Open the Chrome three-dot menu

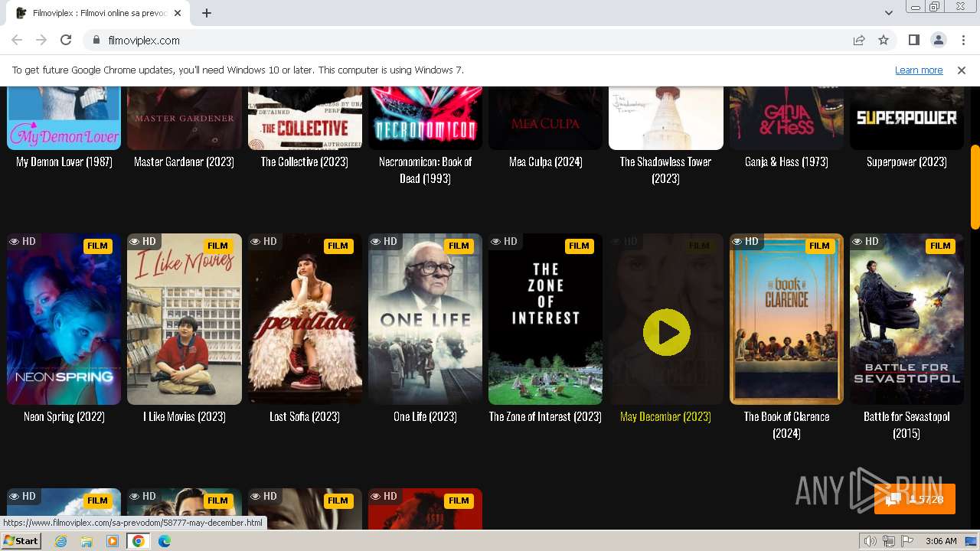[x=962, y=40]
